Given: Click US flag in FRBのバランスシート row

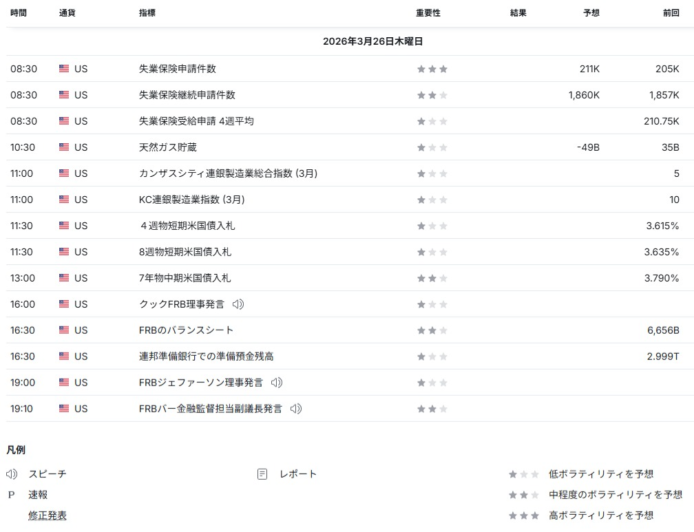Looking at the screenshot, I should (64, 330).
